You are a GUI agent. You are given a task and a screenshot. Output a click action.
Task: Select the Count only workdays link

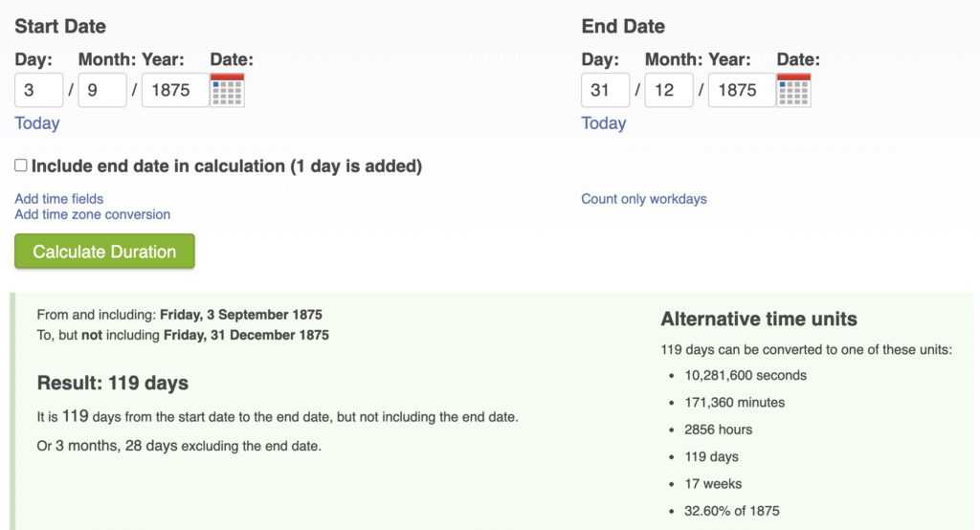644,199
